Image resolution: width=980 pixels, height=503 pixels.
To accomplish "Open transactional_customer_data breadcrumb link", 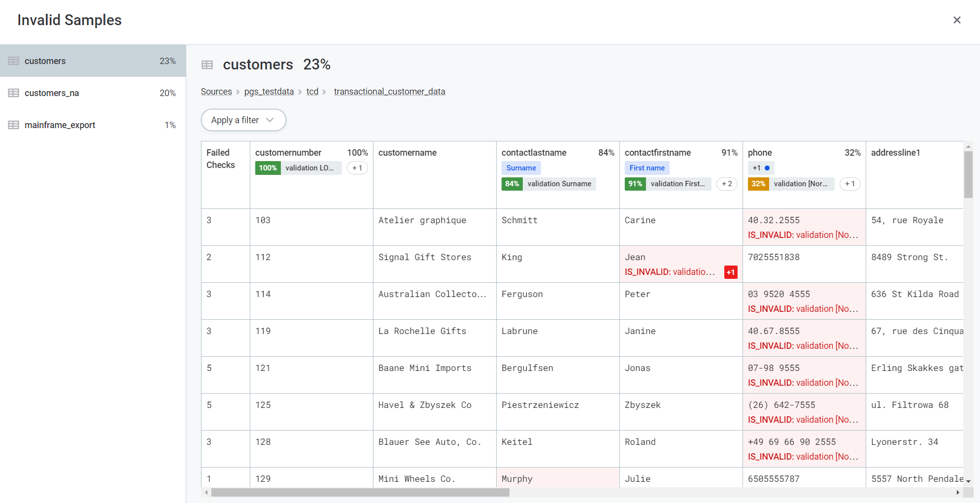I will pos(389,92).
